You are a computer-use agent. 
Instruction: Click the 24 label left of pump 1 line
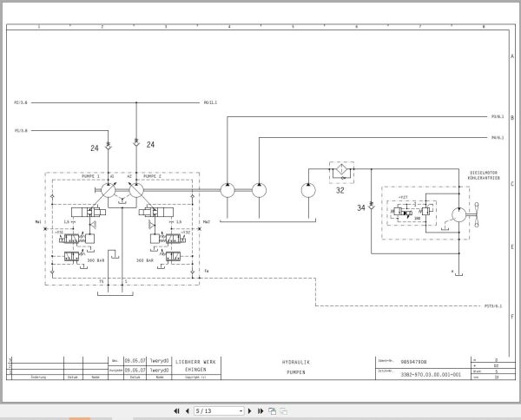click(x=95, y=148)
